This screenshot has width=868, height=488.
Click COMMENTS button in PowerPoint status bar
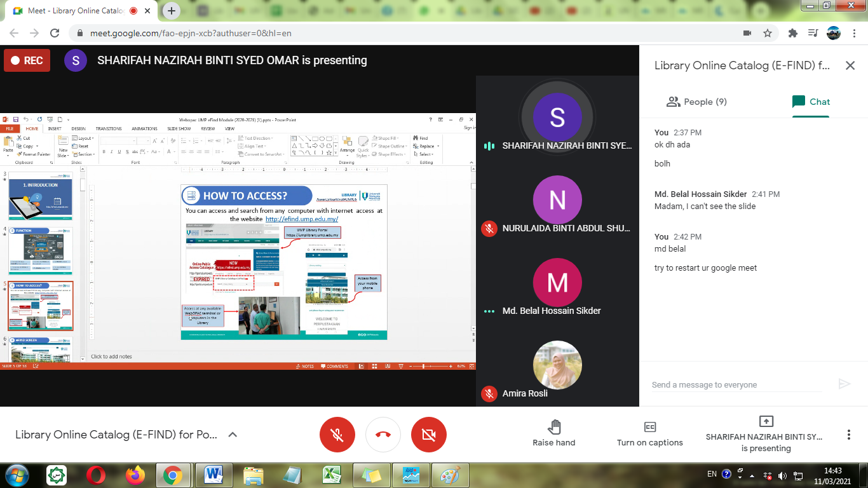[x=334, y=366]
